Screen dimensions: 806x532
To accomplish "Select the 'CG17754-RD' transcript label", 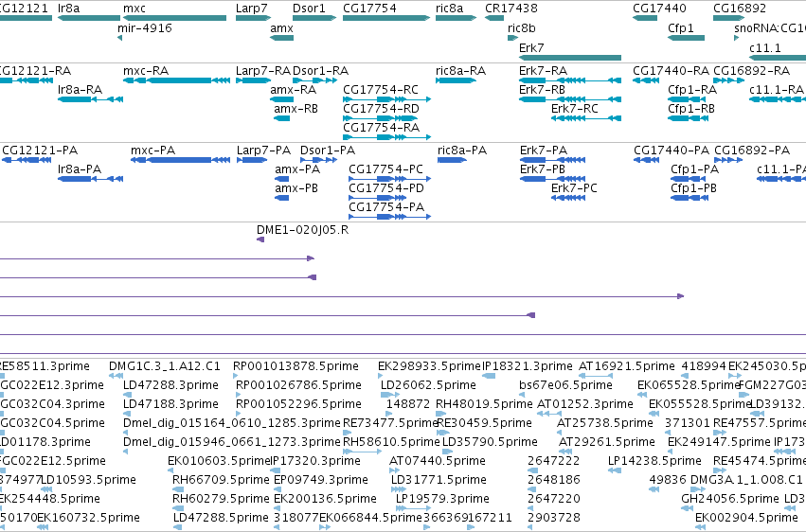I will coord(381,108).
